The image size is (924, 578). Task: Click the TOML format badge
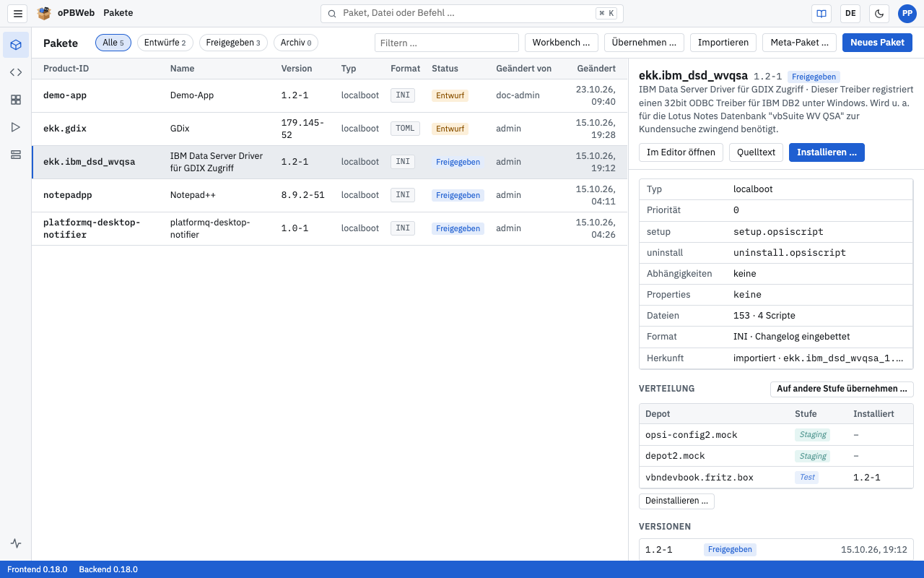405,129
